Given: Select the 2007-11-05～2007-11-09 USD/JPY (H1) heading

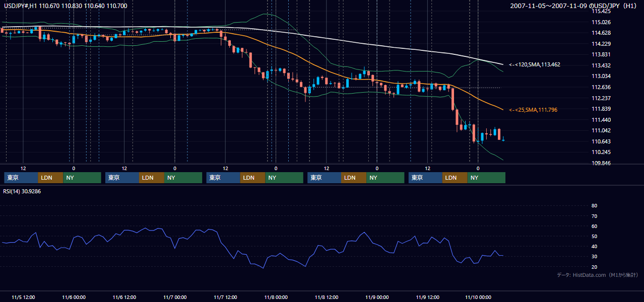Looking at the screenshot, I should point(574,6).
